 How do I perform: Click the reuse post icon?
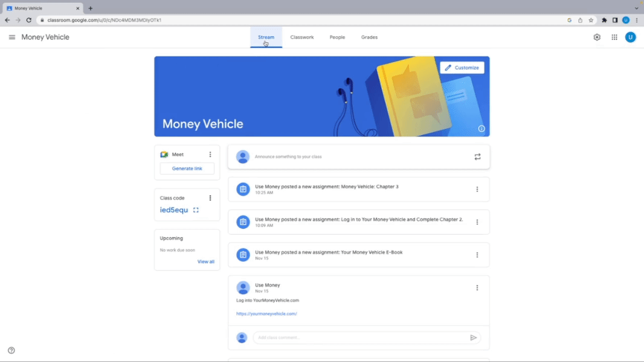(x=477, y=157)
